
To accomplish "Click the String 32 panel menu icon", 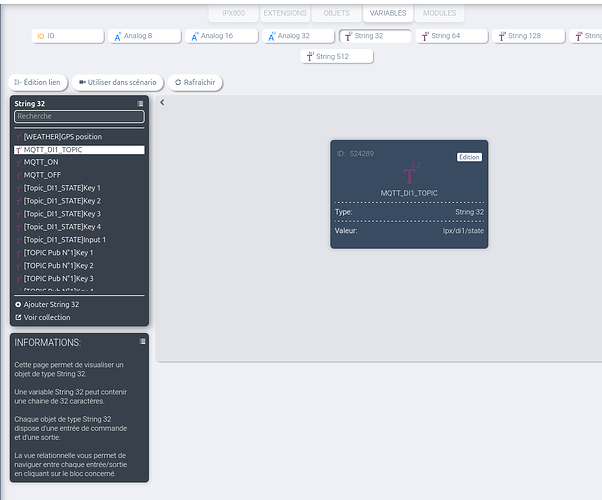I will [140, 104].
